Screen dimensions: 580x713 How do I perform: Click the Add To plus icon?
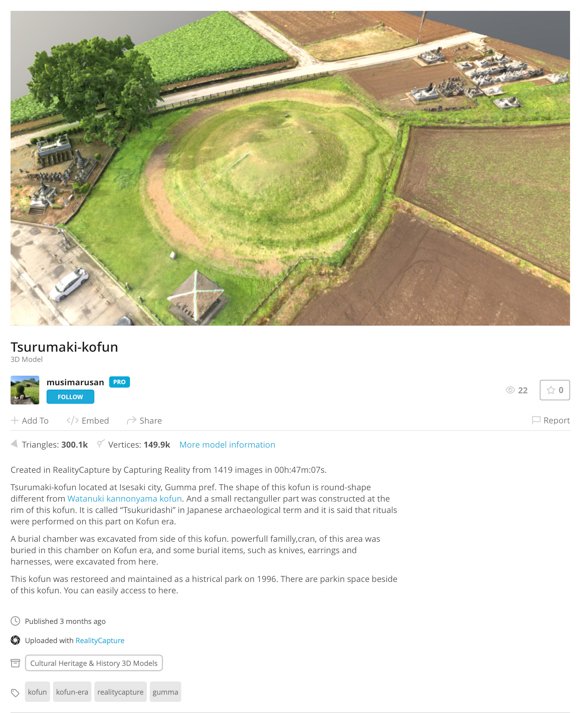click(15, 420)
